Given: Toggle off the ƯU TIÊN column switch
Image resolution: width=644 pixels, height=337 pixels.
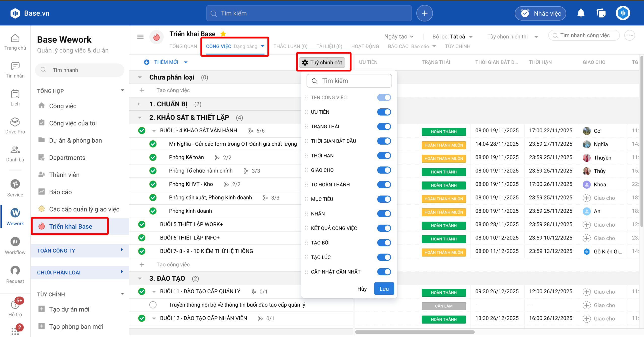Looking at the screenshot, I should click(384, 112).
